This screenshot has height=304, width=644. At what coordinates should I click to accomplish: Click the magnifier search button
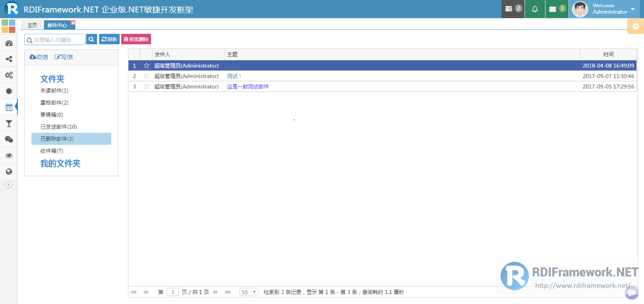(x=91, y=39)
